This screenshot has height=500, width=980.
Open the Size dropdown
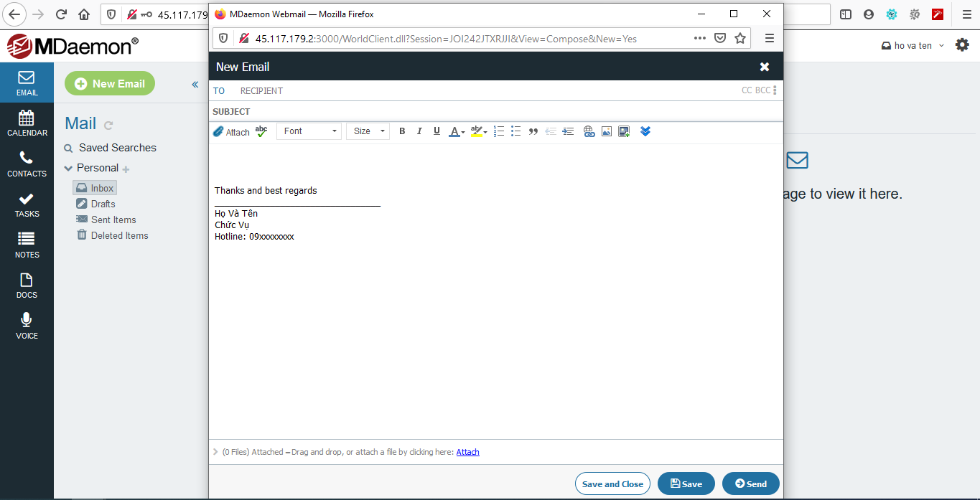(x=368, y=131)
